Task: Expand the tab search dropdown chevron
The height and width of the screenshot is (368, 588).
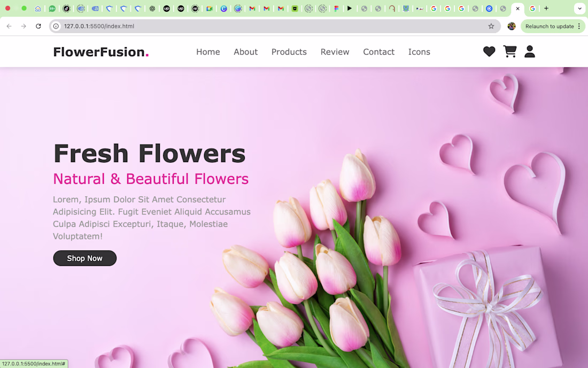Action: [x=580, y=8]
